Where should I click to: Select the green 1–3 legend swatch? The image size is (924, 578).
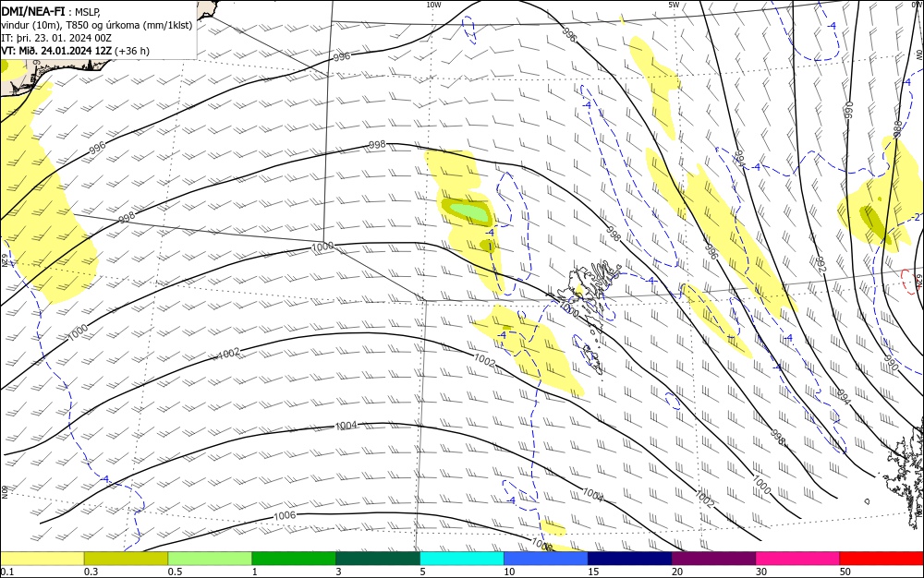pos(294,559)
